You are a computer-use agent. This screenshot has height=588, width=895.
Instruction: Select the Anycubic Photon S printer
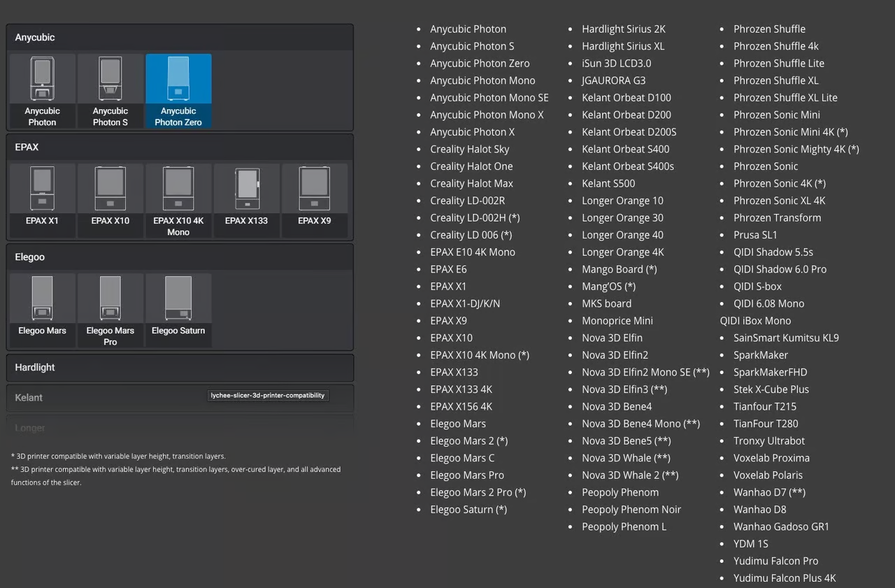pyautogui.click(x=110, y=91)
